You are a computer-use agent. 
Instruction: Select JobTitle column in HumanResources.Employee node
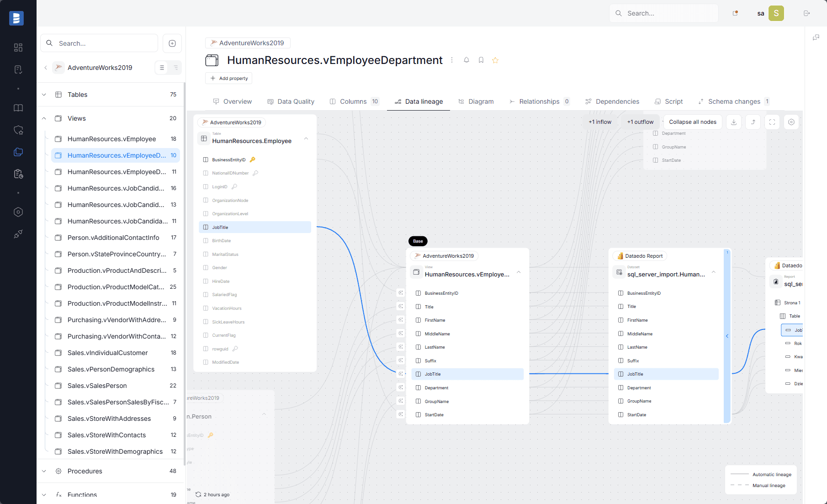255,227
